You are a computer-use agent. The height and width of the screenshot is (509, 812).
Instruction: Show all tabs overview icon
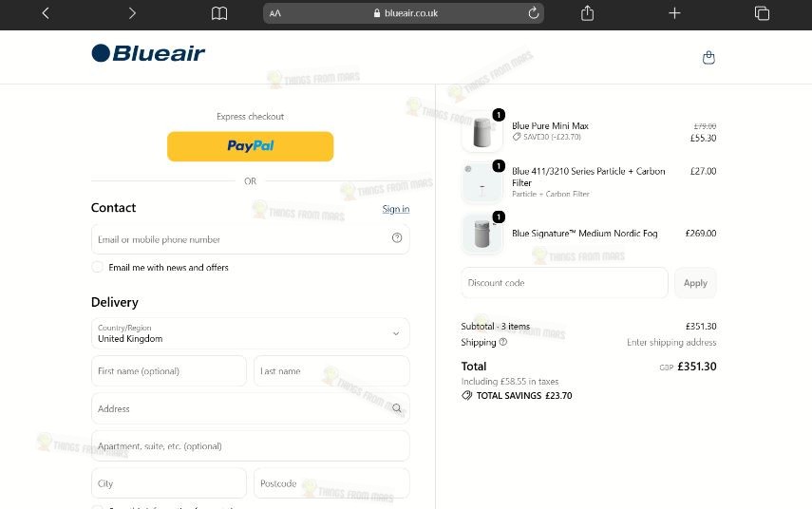(762, 13)
